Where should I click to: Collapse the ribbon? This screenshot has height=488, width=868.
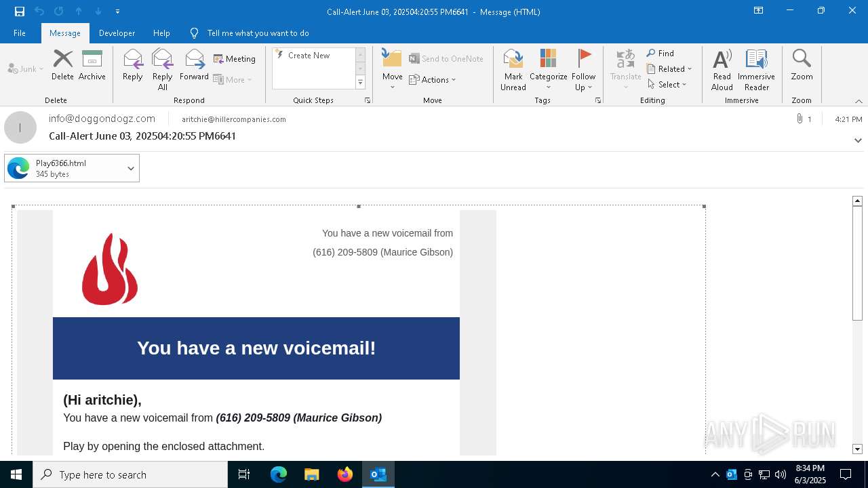pyautogui.click(x=859, y=101)
